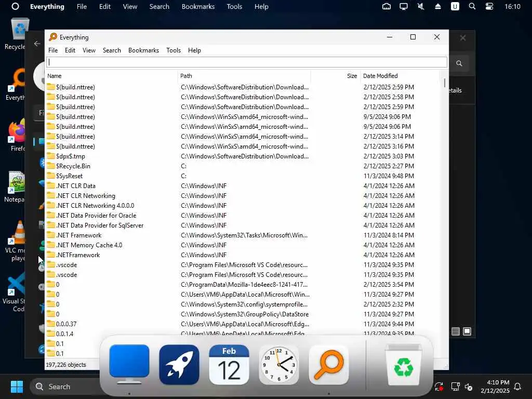Image resolution: width=532 pixels, height=399 pixels.
Task: Open the Clock app in the dock
Action: pyautogui.click(x=278, y=365)
